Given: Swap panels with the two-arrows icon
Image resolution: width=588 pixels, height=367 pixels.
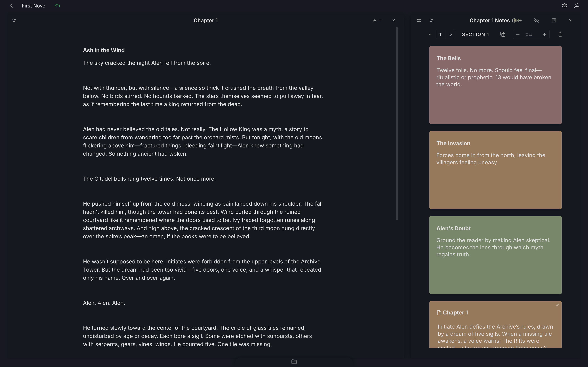Looking at the screenshot, I should point(419,20).
